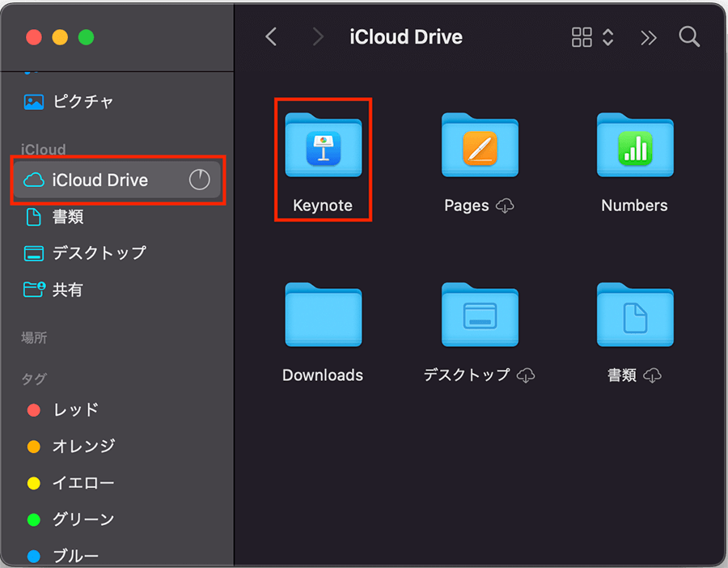The image size is (728, 568).
Task: Open the Pages folder
Action: pos(479,147)
